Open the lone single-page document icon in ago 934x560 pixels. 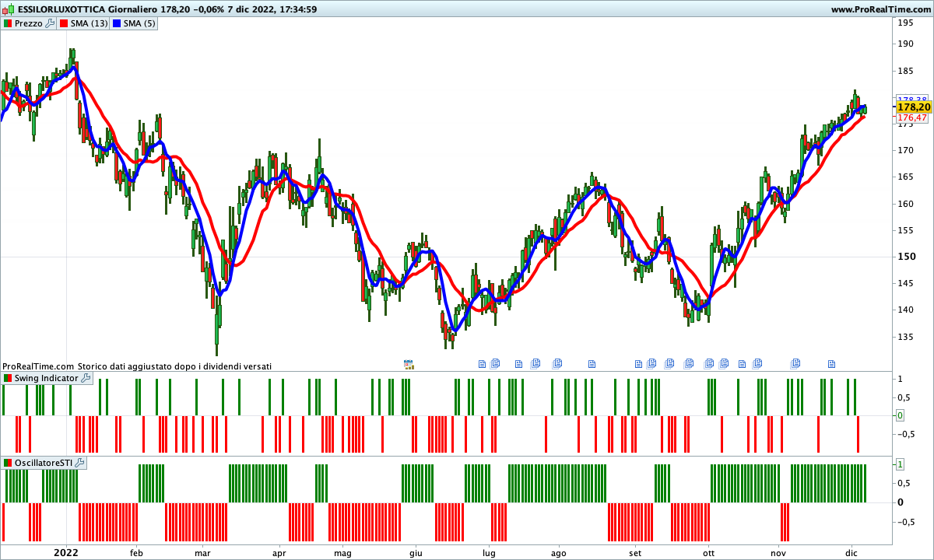[592, 363]
